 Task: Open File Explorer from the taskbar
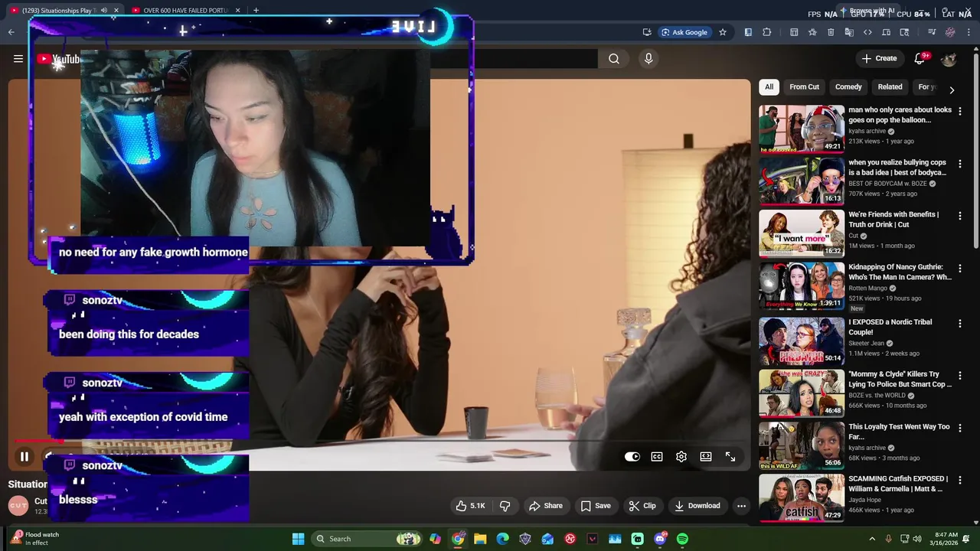(480, 539)
